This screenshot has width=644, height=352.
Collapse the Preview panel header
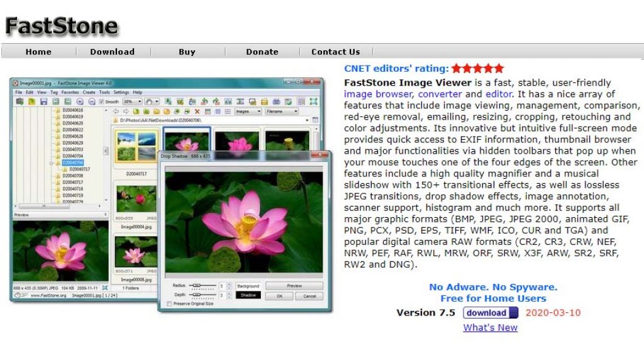(x=105, y=215)
